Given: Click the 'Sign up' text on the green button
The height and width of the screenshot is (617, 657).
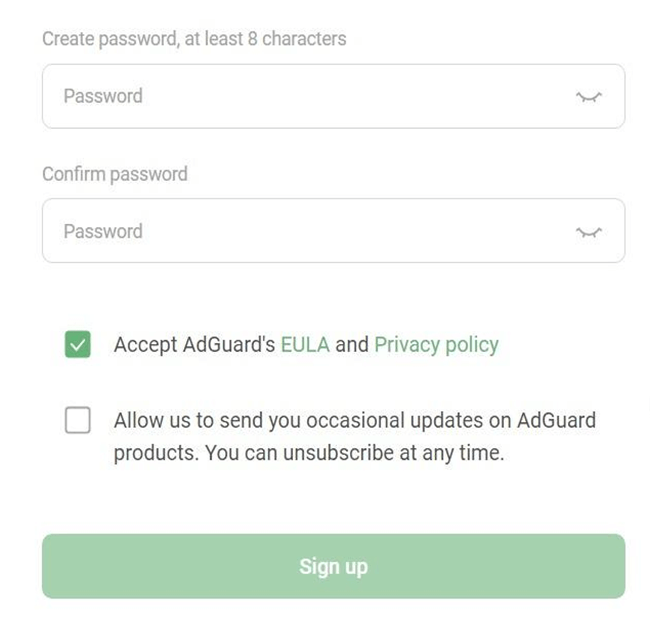Looking at the screenshot, I should pyautogui.click(x=333, y=566).
